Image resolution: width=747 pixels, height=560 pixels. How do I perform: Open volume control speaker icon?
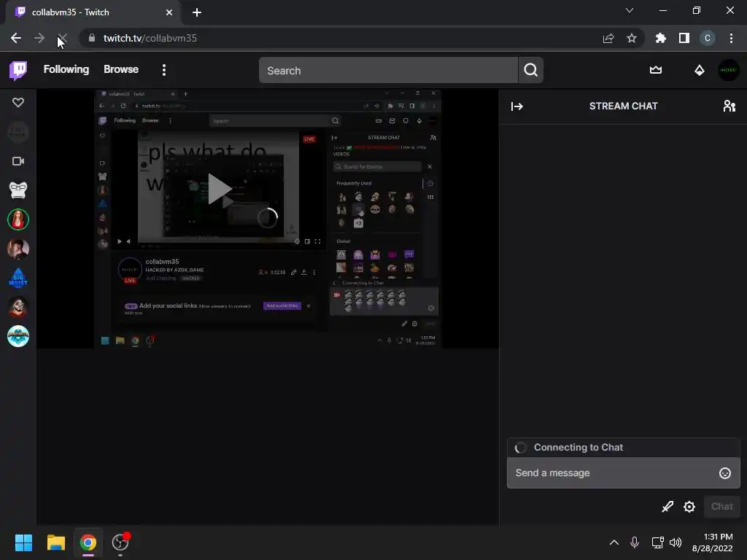pyautogui.click(x=676, y=542)
